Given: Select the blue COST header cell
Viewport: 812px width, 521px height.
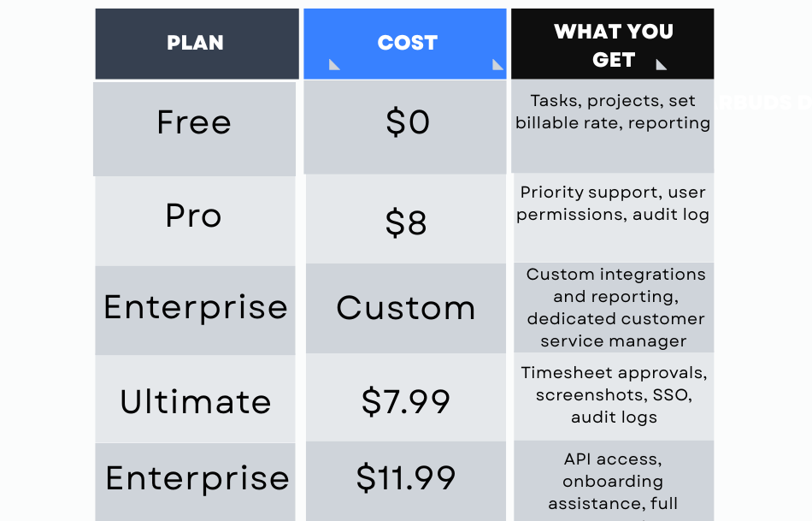Looking at the screenshot, I should point(405,44).
